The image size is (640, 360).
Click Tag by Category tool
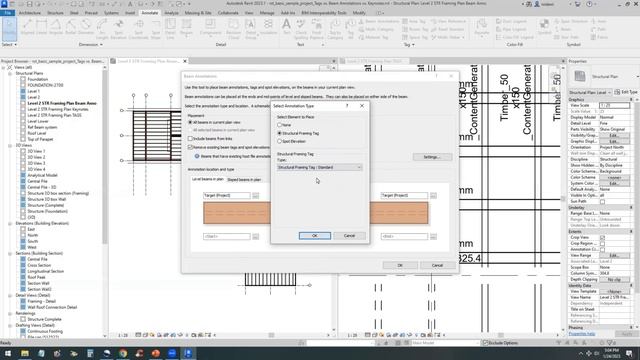click(335, 29)
